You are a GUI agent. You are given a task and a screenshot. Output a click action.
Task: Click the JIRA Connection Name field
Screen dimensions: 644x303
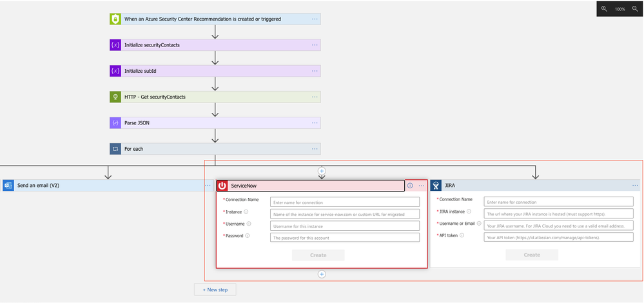pyautogui.click(x=558, y=202)
